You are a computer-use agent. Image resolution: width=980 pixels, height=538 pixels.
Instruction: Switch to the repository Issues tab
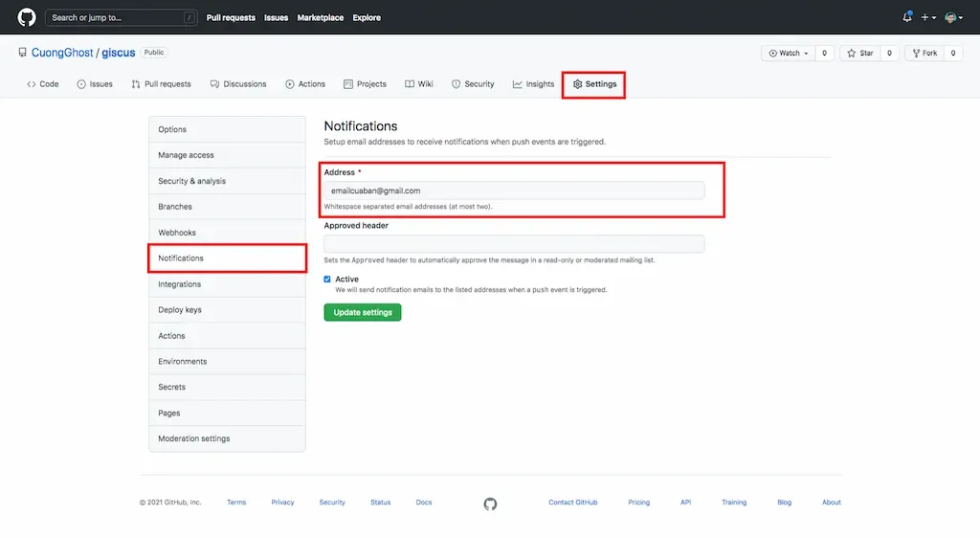tap(95, 83)
